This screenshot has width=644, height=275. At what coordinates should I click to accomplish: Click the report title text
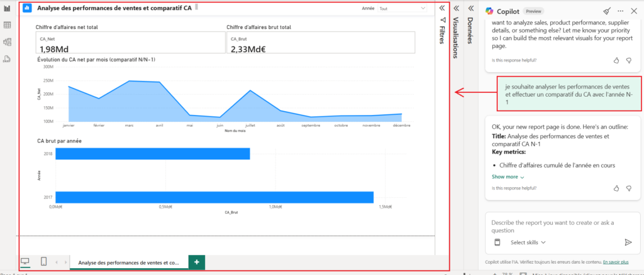point(114,8)
